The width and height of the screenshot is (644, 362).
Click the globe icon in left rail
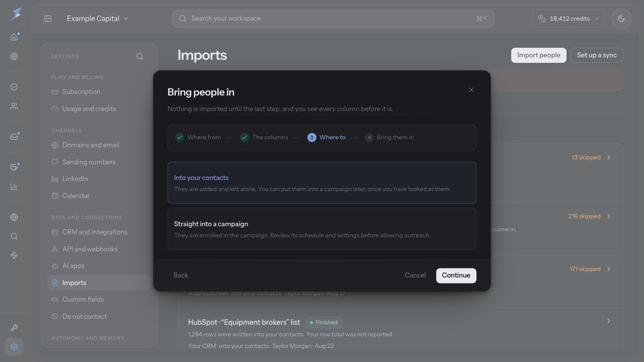click(14, 217)
